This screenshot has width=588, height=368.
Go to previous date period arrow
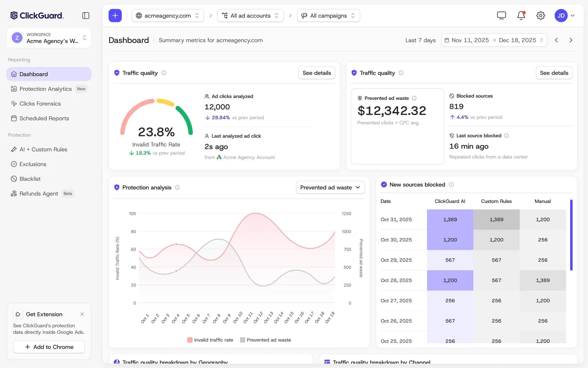pos(556,40)
